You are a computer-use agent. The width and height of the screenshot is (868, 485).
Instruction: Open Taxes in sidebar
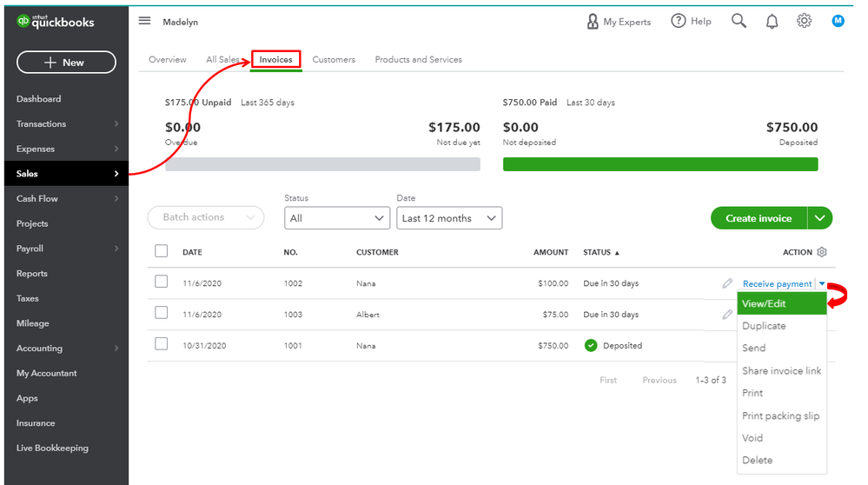click(x=27, y=298)
